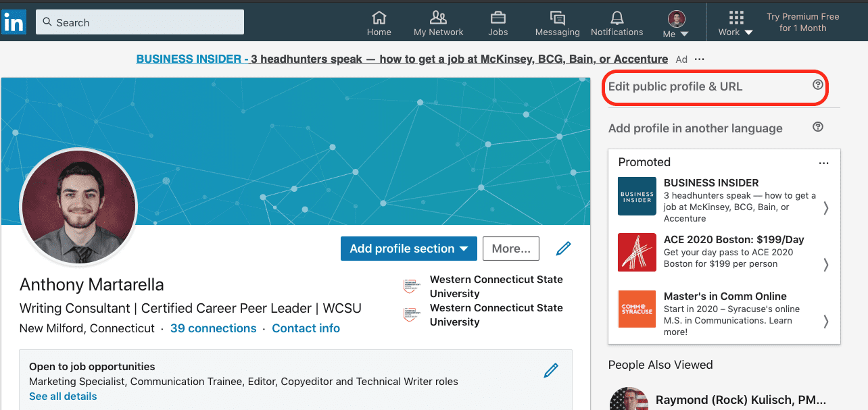
Task: Edit job opportunities with pencil icon
Action: pyautogui.click(x=551, y=370)
